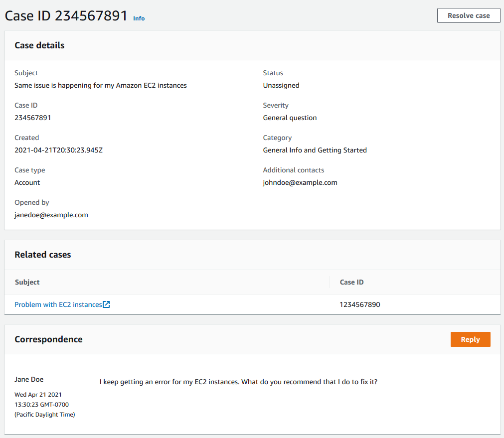Screen dimensions: 504x438
Task: Click related case number 1234567890
Action: click(x=359, y=304)
